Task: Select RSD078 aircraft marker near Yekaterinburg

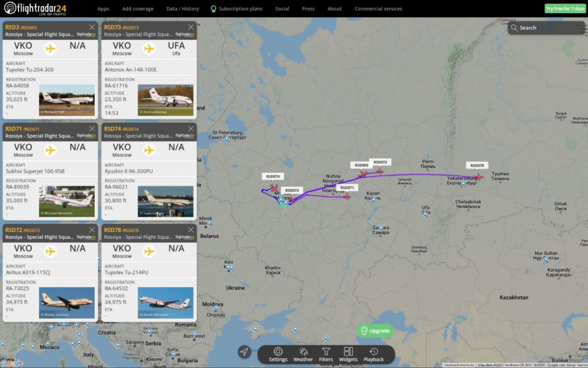Action: click(x=479, y=176)
